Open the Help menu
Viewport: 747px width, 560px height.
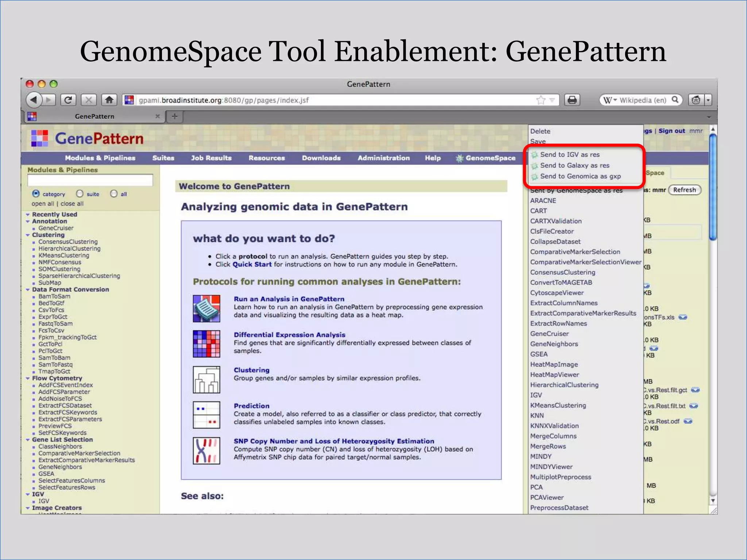(433, 158)
